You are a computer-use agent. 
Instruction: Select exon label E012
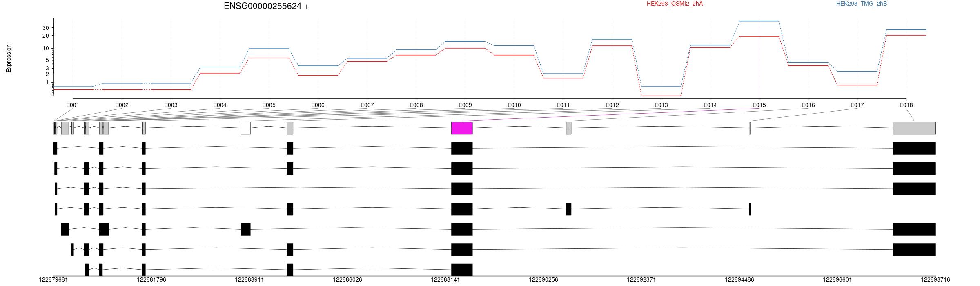612,105
